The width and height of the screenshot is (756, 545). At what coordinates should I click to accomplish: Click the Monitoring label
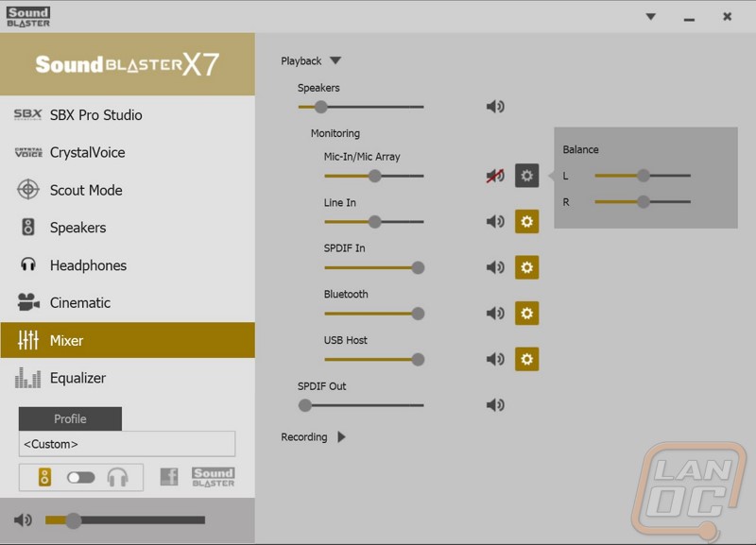click(x=335, y=133)
